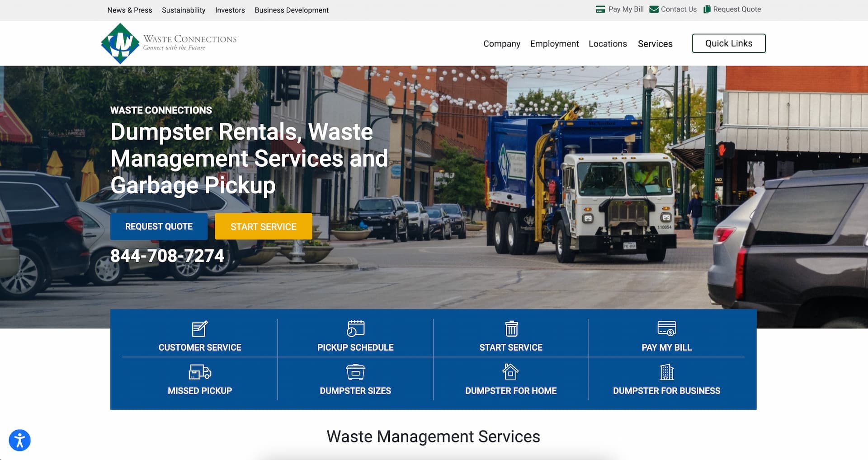
Task: Open the Investors link
Action: (230, 10)
